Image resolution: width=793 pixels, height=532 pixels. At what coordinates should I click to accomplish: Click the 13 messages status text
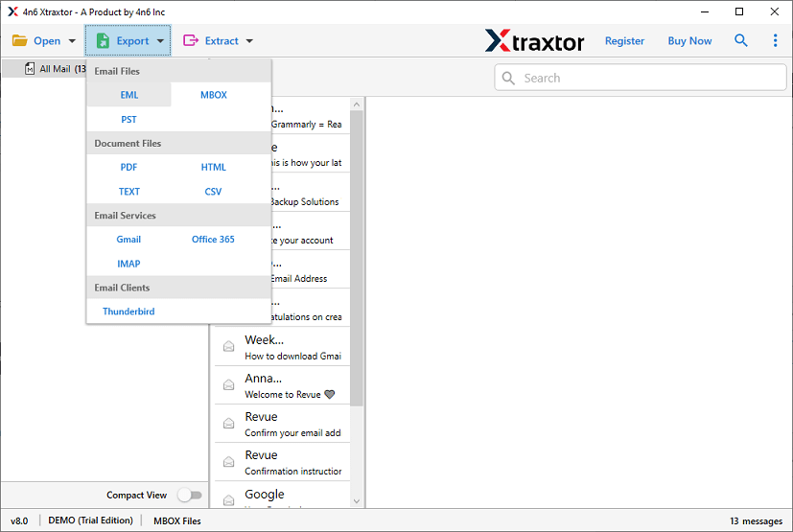click(756, 520)
